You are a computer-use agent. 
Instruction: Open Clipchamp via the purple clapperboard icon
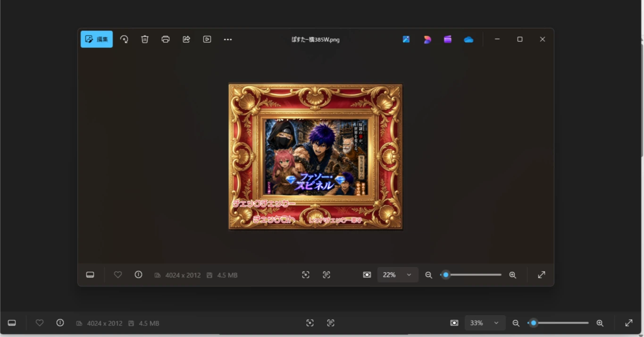click(448, 39)
